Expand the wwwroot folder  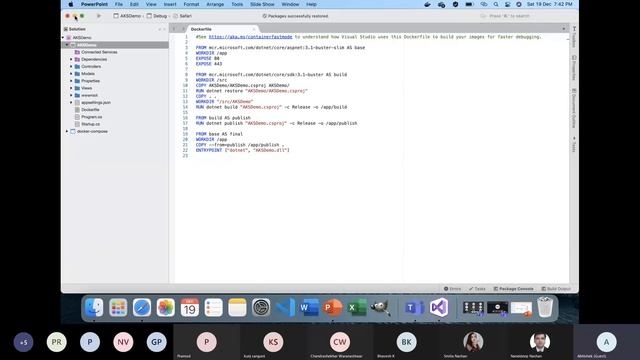[x=71, y=95]
